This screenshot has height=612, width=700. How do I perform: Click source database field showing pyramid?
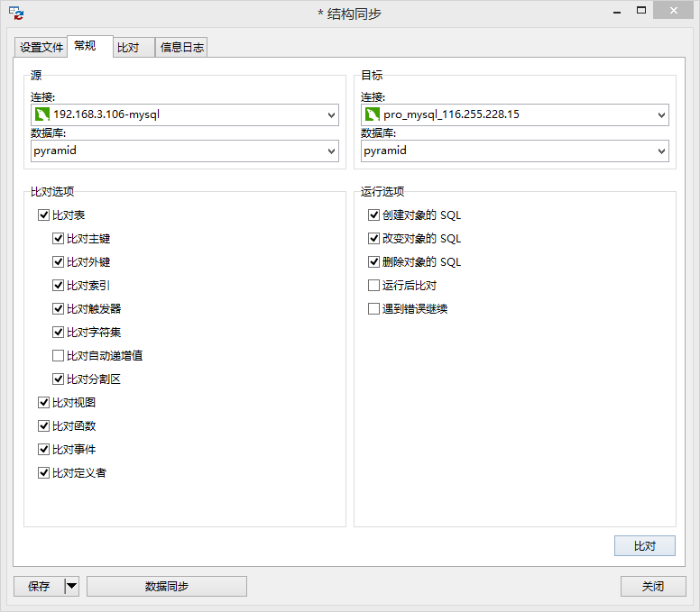[x=185, y=151]
